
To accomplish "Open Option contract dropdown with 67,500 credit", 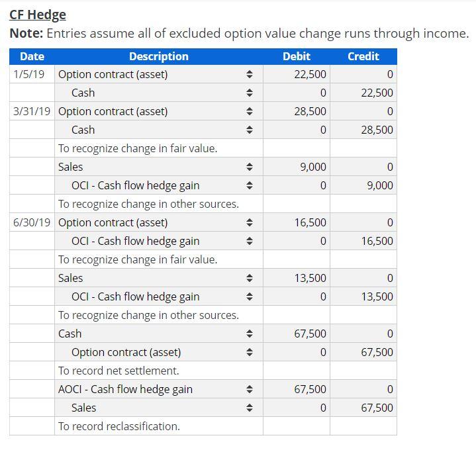I will 159,352.
